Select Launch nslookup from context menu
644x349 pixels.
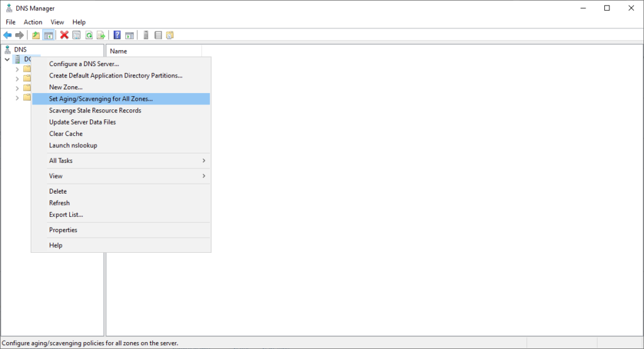tap(73, 145)
